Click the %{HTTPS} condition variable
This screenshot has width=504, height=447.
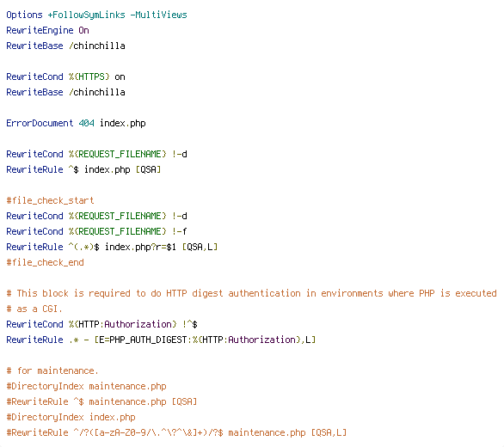click(x=89, y=77)
